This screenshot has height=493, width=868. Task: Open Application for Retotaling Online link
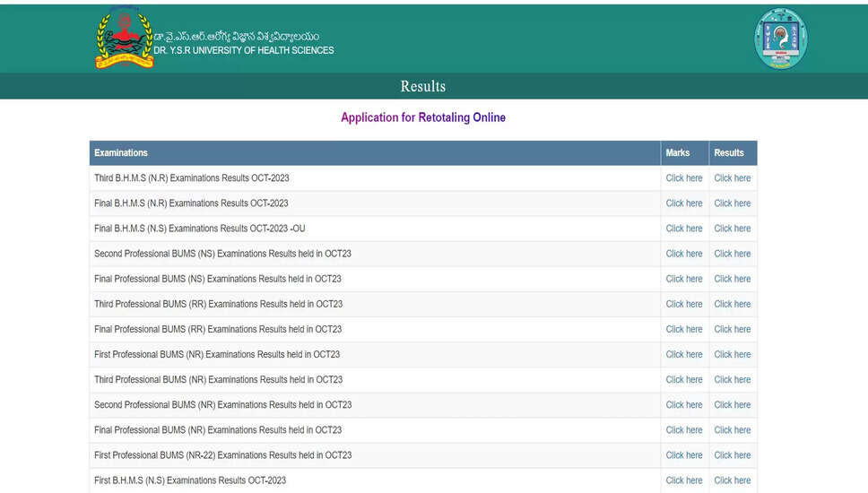[423, 117]
